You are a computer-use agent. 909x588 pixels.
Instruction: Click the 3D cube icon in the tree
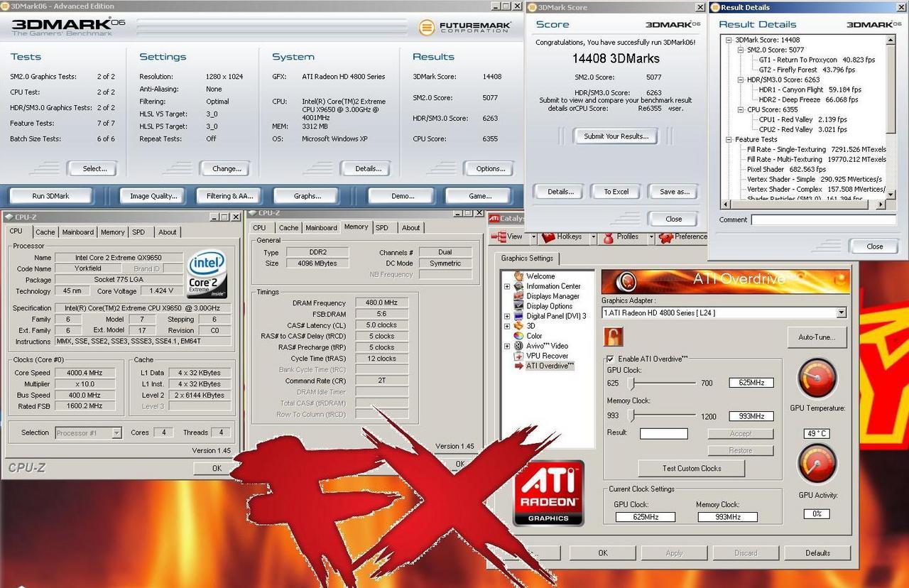pyautogui.click(x=518, y=326)
